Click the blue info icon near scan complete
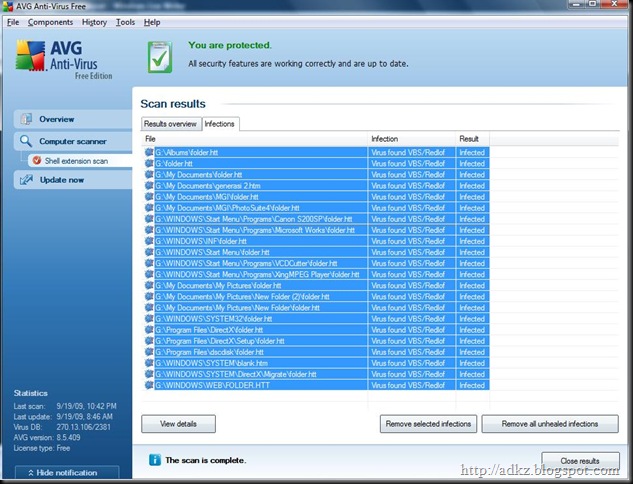The width and height of the screenshot is (633, 484). pos(155,459)
